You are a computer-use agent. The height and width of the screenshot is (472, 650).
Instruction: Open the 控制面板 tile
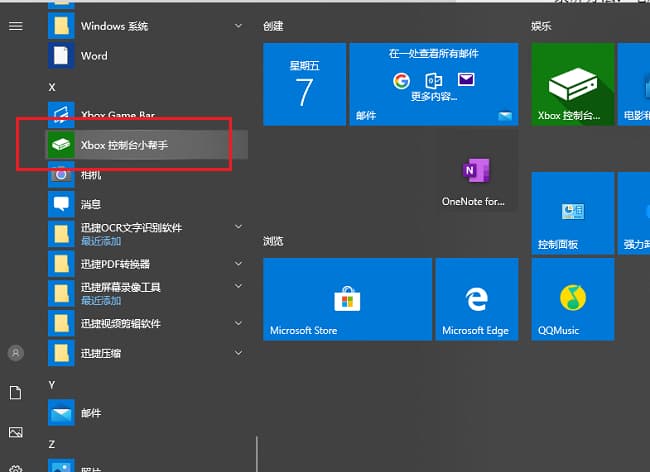pos(572,213)
